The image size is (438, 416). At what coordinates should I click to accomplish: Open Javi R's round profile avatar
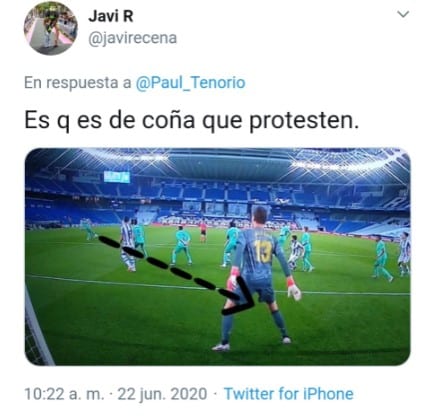pos(50,28)
